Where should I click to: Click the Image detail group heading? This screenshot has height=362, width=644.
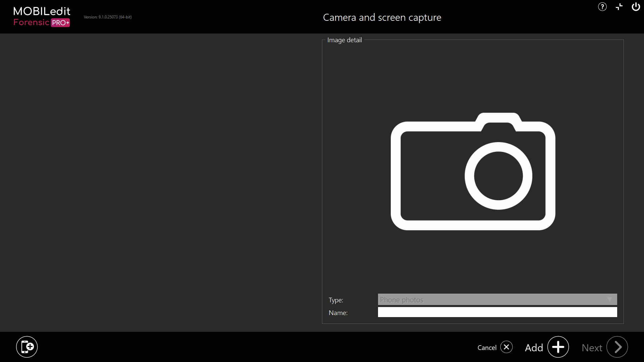[344, 40]
